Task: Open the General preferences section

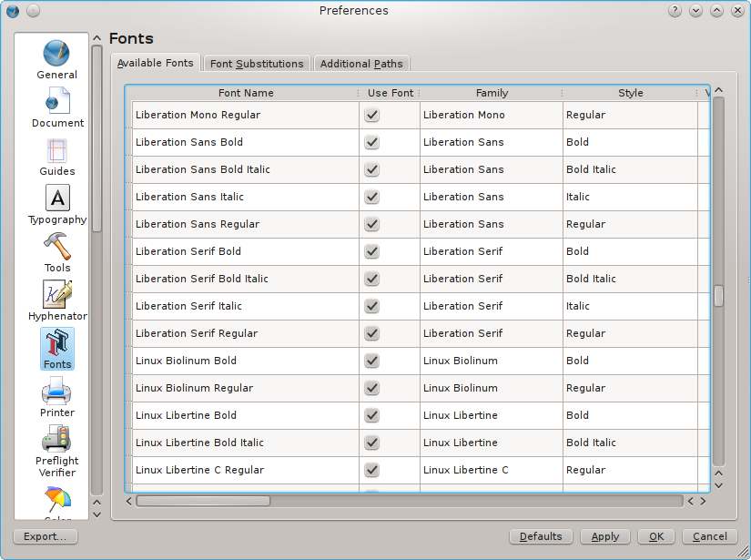Action: tap(56, 60)
